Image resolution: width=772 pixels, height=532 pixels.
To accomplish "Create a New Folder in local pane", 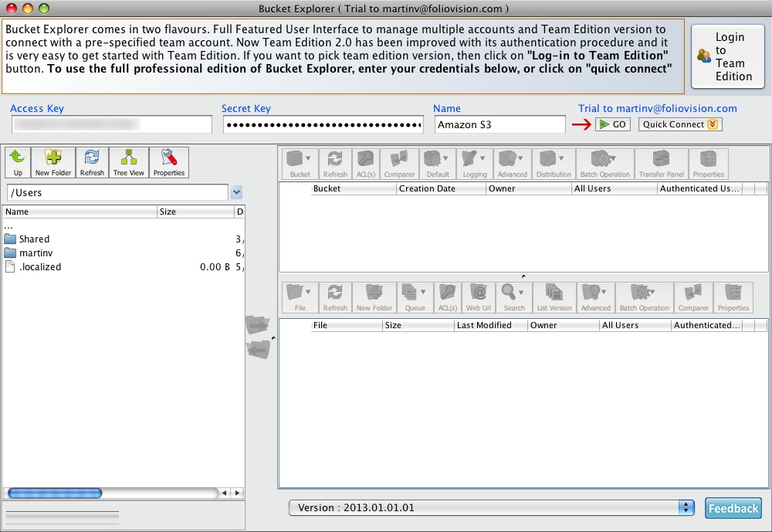I will pos(53,163).
